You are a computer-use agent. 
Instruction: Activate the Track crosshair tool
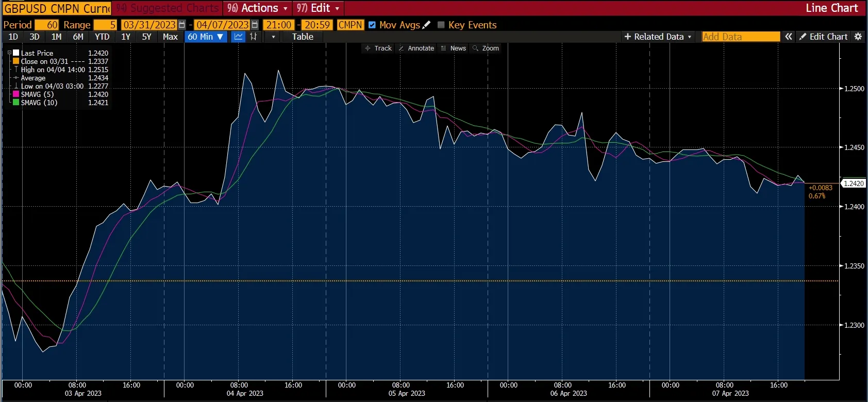pos(378,48)
